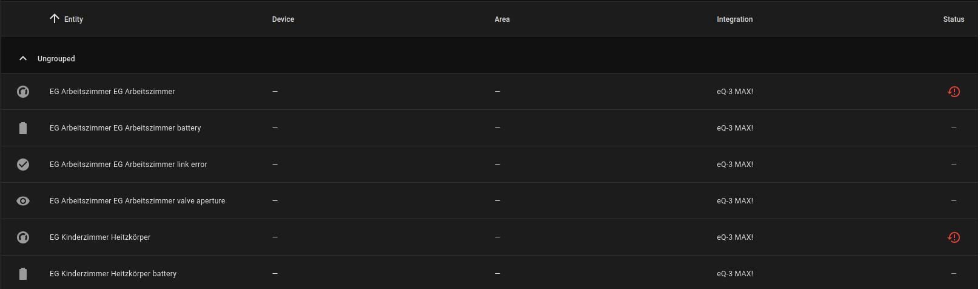980x289 pixels.
Task: Click the valve aperture eye icon
Action: (23, 201)
